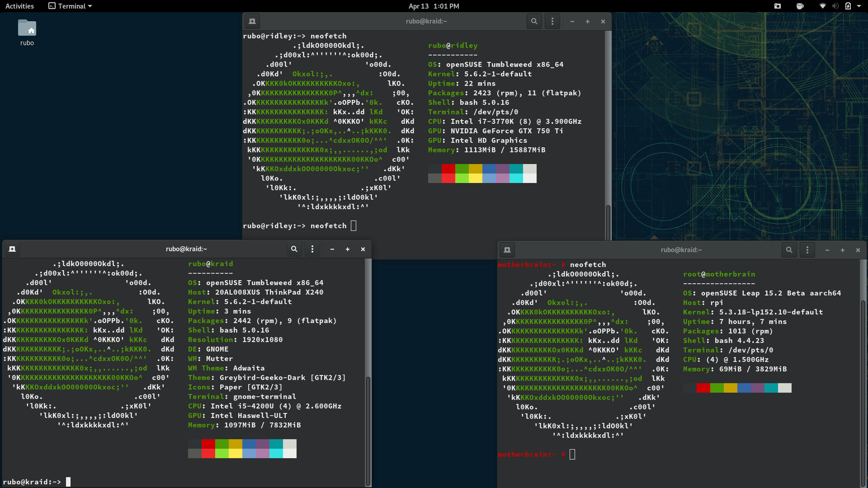Click 'Uptime: 22 mins' line
This screenshot has width=868, height=488.
pos(462,83)
